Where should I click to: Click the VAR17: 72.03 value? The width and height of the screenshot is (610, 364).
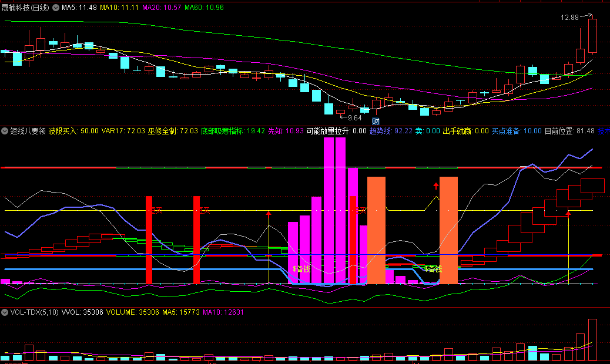click(123, 131)
